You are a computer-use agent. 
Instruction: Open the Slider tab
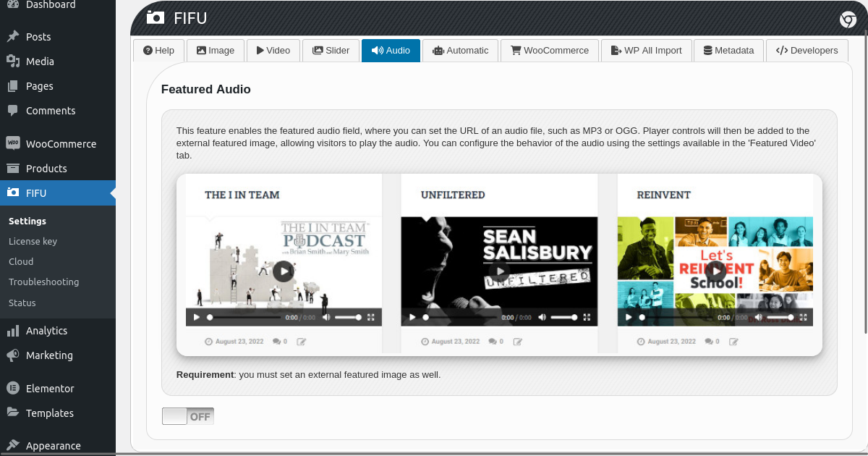[331, 51]
